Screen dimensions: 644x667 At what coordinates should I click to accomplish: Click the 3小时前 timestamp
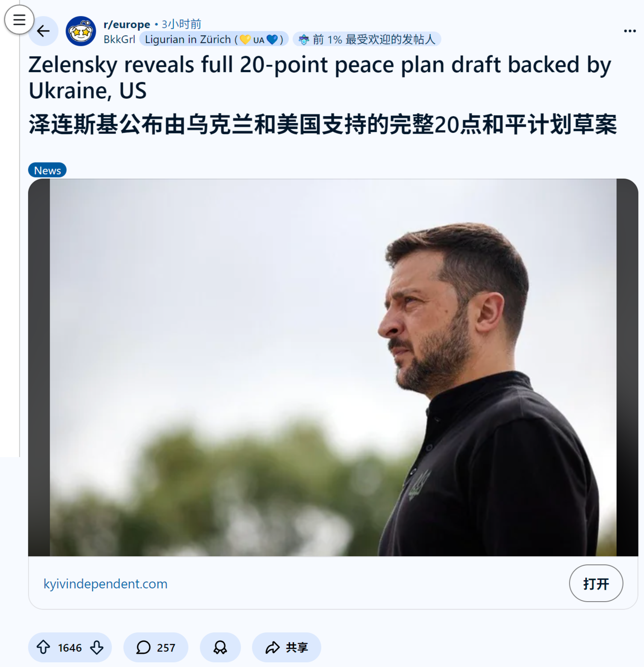pyautogui.click(x=181, y=24)
